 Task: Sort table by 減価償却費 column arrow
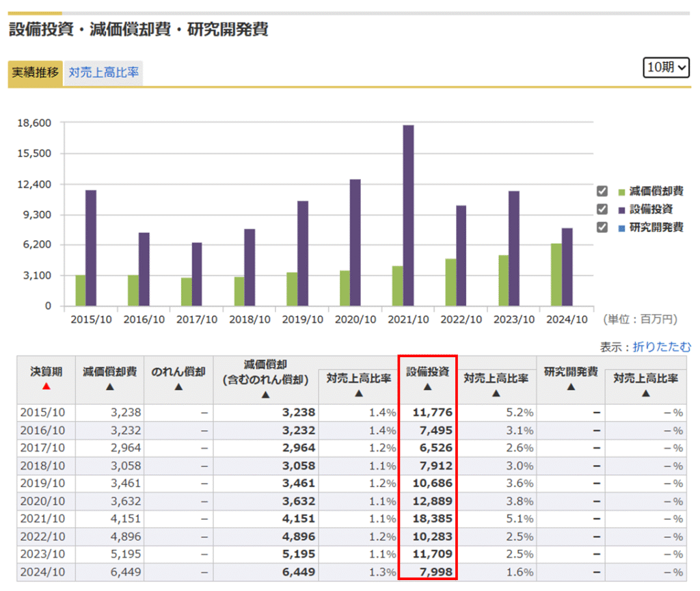pos(109,386)
